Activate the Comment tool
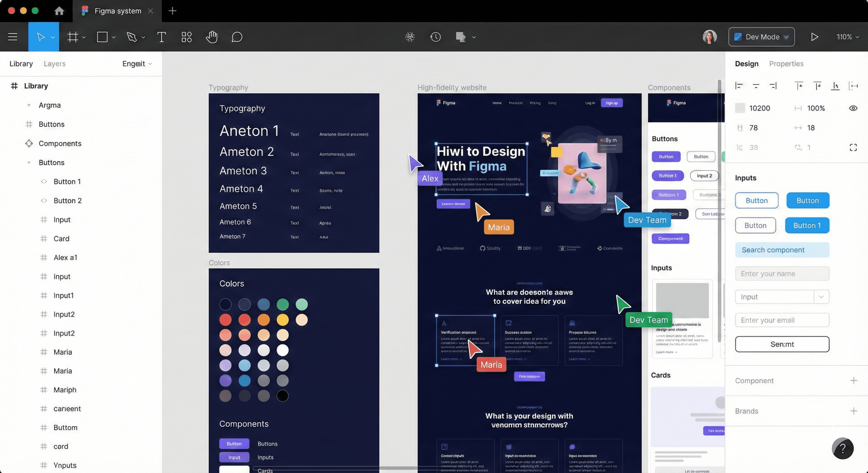 click(x=237, y=37)
